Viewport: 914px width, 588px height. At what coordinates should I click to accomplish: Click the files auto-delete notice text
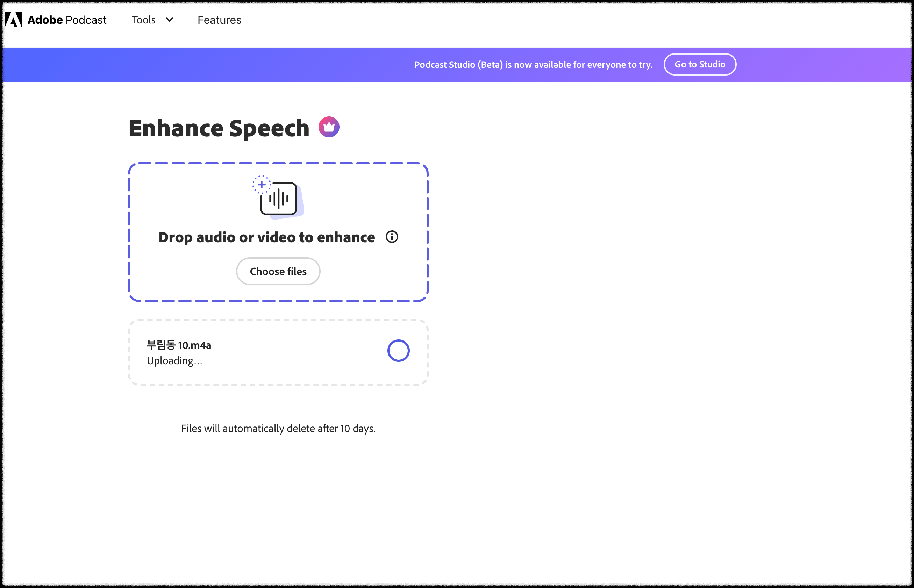pos(278,428)
